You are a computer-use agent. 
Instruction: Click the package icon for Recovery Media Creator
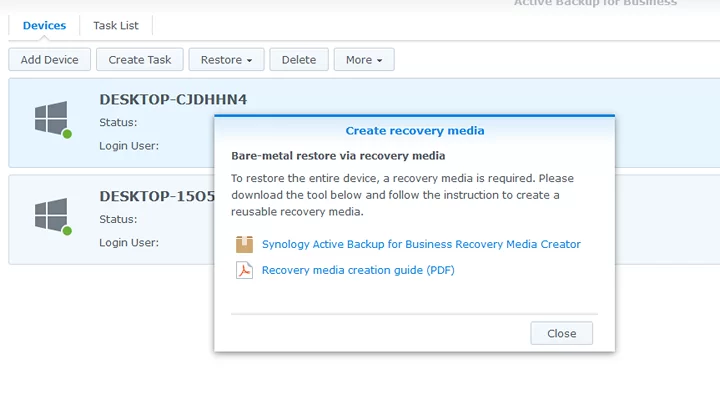[244, 244]
